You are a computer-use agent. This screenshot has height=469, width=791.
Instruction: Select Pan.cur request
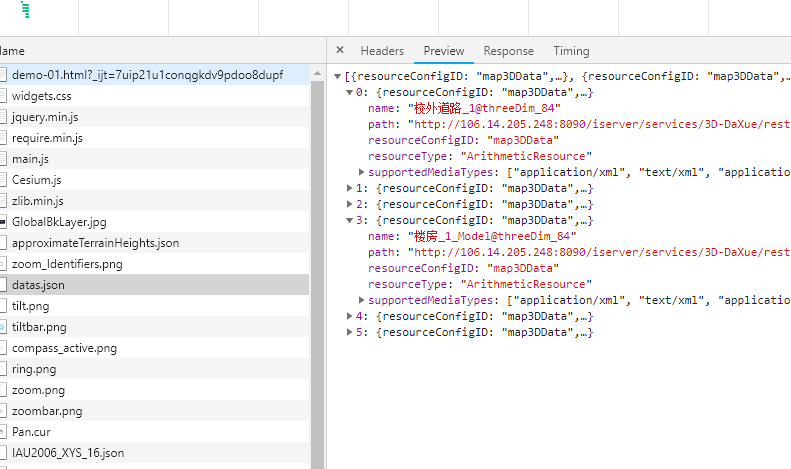(154, 432)
